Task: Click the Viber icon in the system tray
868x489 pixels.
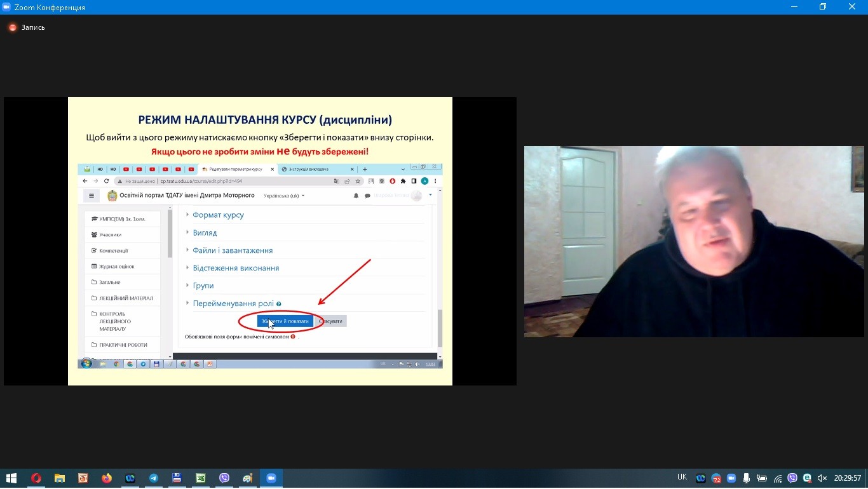Action: (792, 478)
